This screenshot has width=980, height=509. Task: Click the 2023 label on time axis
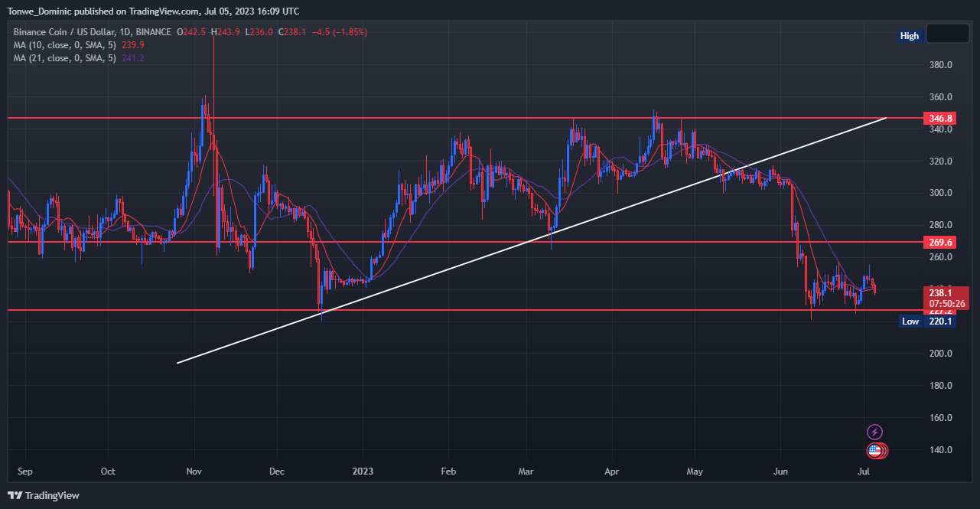pyautogui.click(x=363, y=471)
